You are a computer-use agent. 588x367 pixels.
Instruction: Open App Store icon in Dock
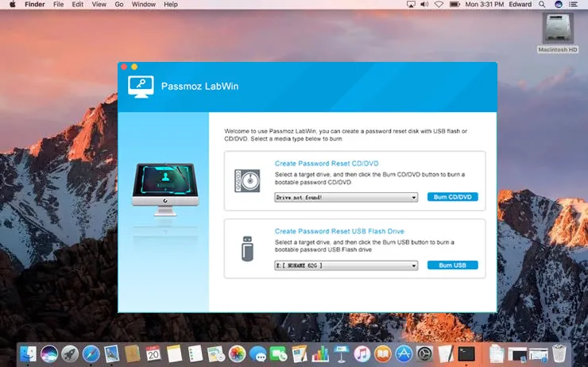point(404,353)
